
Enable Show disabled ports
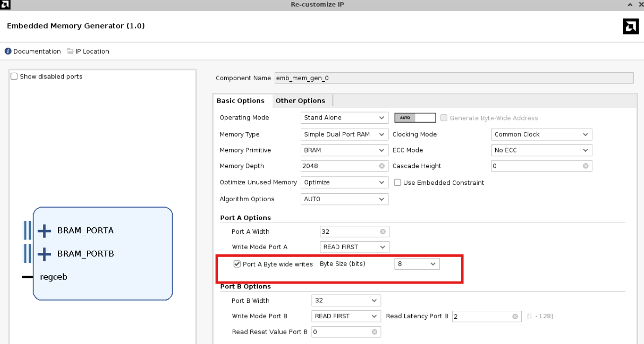[14, 76]
